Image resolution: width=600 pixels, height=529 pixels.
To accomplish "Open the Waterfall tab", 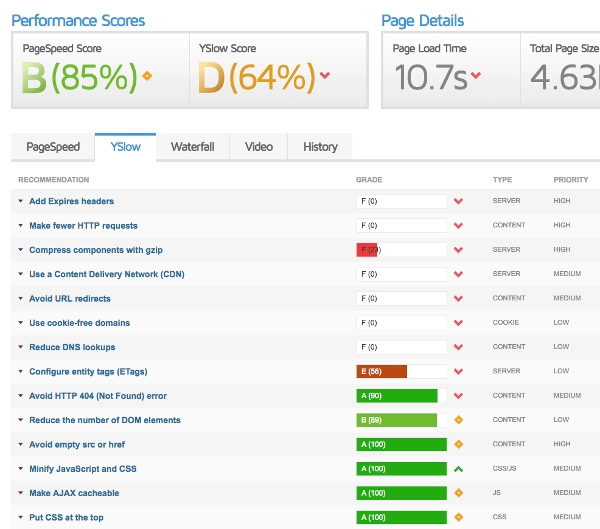I will 192,147.
